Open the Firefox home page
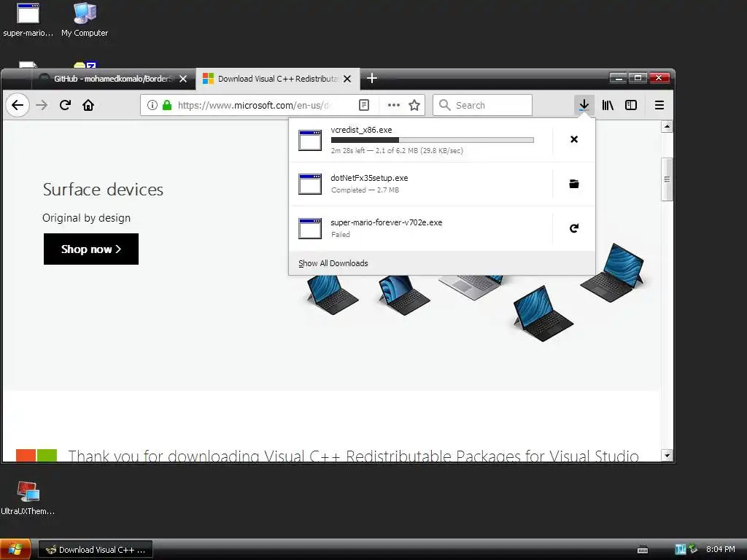Viewport: 747px width, 560px height. [x=88, y=105]
